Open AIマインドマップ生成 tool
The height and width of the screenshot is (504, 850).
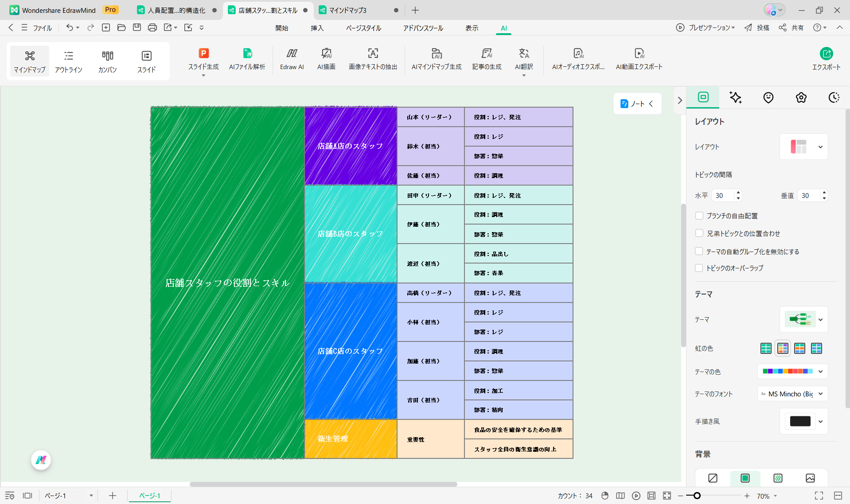tap(436, 54)
